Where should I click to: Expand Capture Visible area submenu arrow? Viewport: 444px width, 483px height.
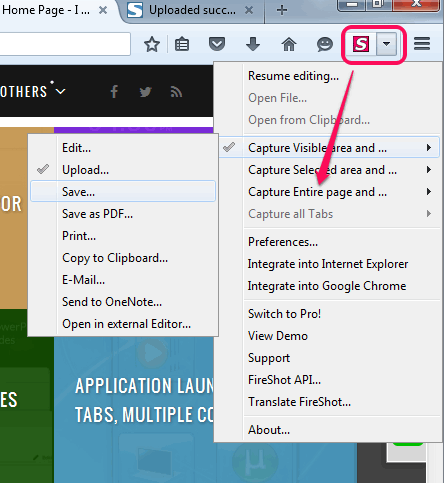pos(429,148)
